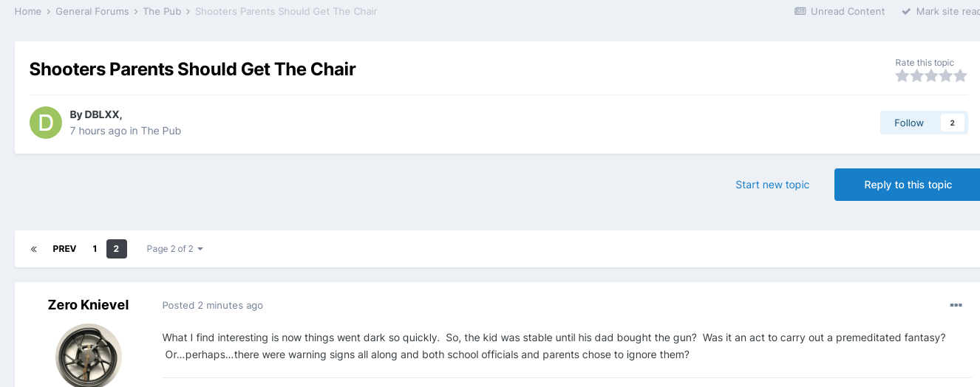Navigate to Home breadcrumb
This screenshot has width=980, height=387.
pyautogui.click(x=28, y=11)
